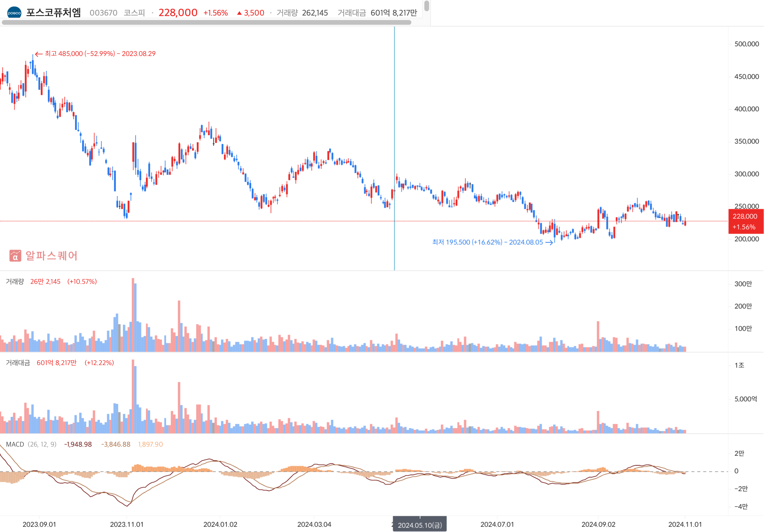Click the stock code 003670
The height and width of the screenshot is (532, 764).
[x=104, y=13]
